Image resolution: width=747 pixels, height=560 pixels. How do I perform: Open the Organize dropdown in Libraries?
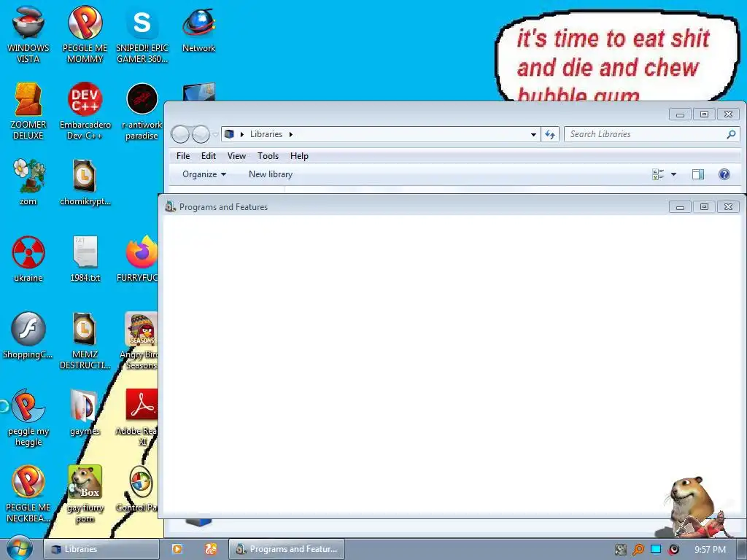tap(204, 174)
